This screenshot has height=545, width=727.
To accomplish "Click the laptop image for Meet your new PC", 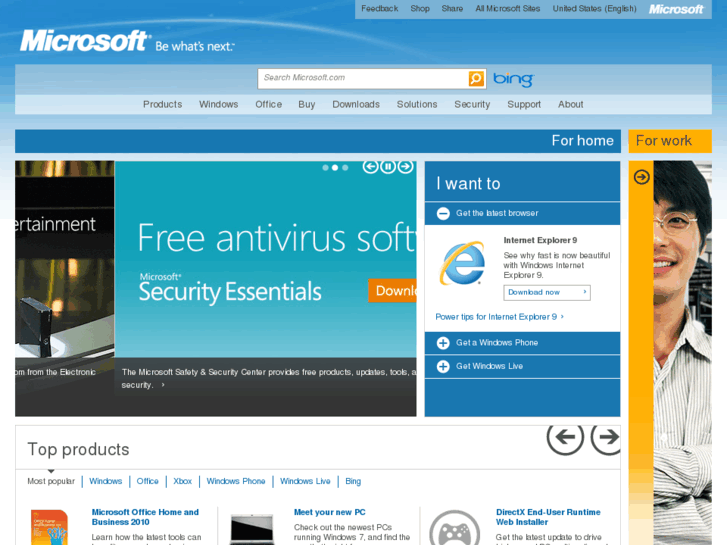I will pos(252,529).
